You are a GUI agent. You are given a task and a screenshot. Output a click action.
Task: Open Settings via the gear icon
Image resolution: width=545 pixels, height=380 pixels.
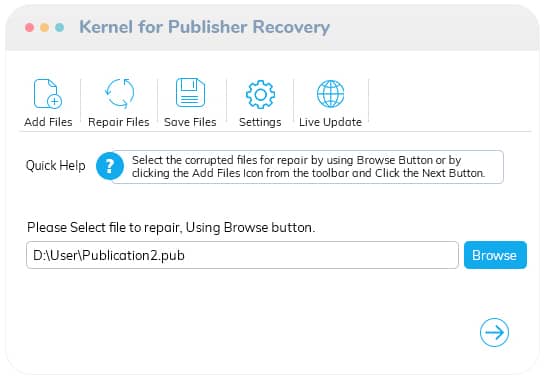260,94
